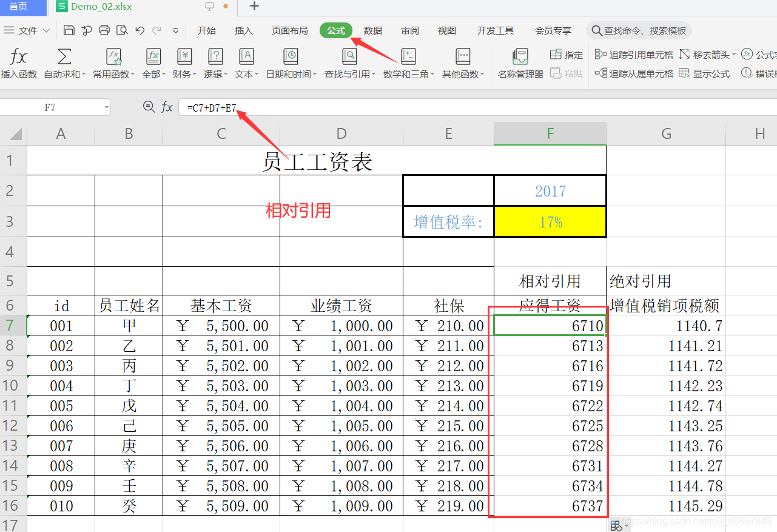Click the zoom magnifier beside formula bar
Image resolution: width=777 pixels, height=532 pixels.
pos(149,107)
